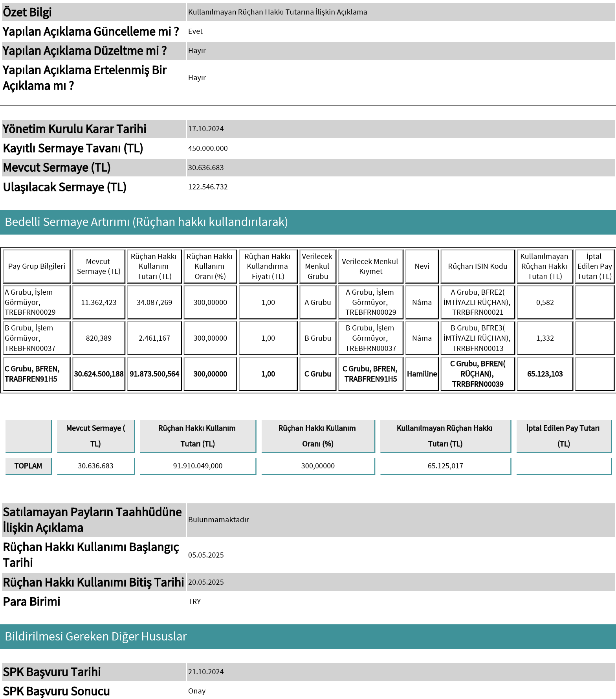Screen dimensions: 616x699
Task: Click the value 91.873.500,564
Action: [x=154, y=374]
